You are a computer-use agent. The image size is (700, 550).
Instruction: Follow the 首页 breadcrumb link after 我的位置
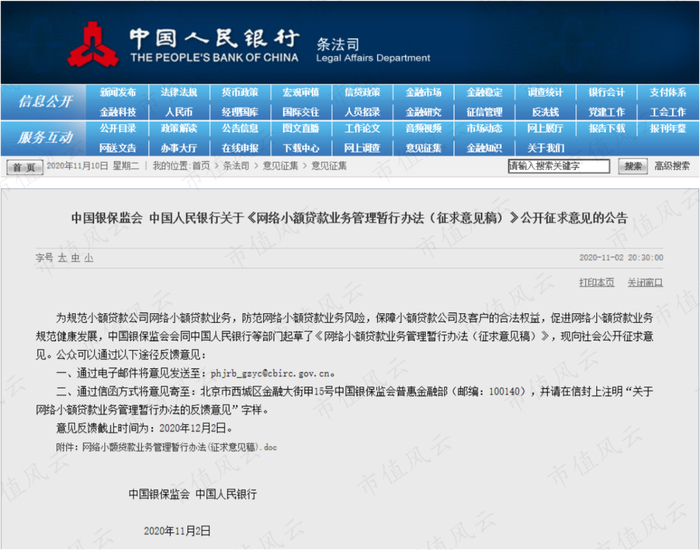tap(201, 166)
